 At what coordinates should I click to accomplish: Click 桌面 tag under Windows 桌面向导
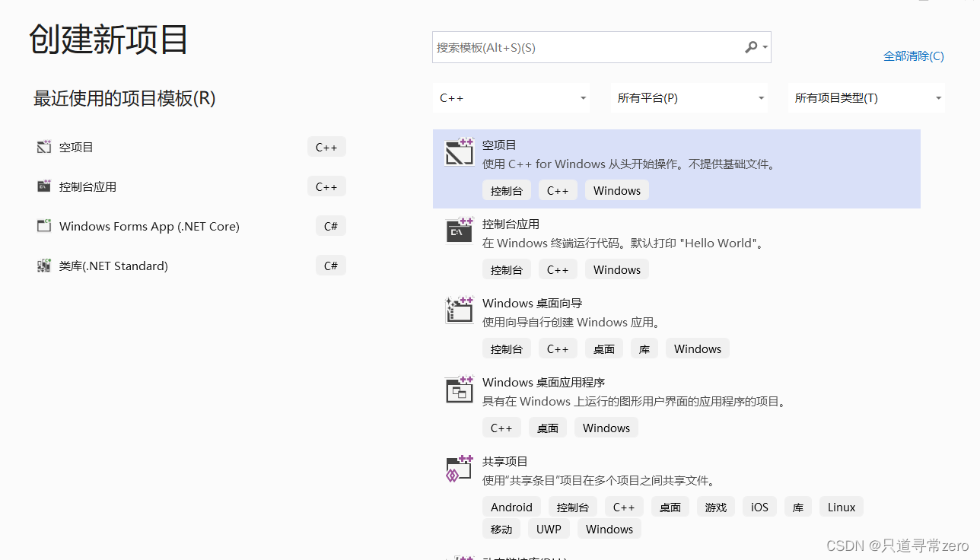(x=604, y=348)
